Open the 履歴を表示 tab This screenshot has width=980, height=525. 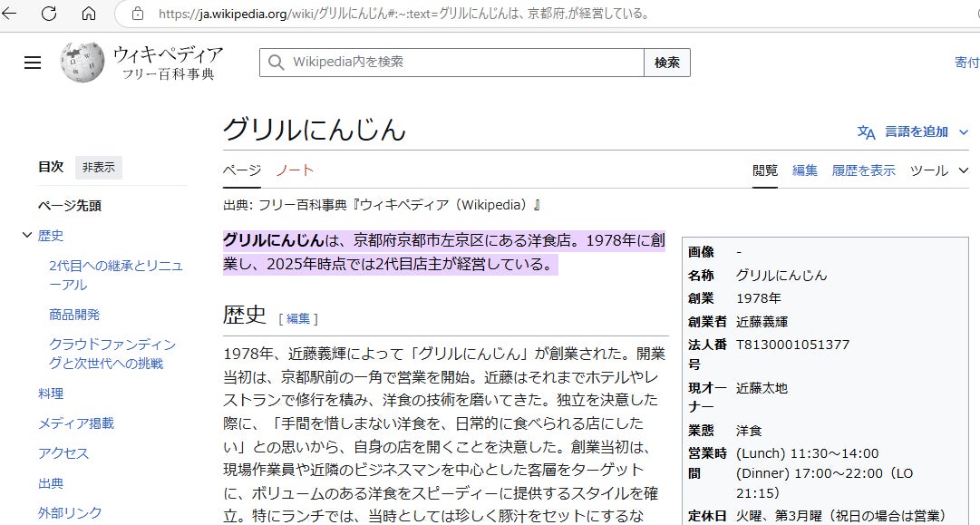863,170
